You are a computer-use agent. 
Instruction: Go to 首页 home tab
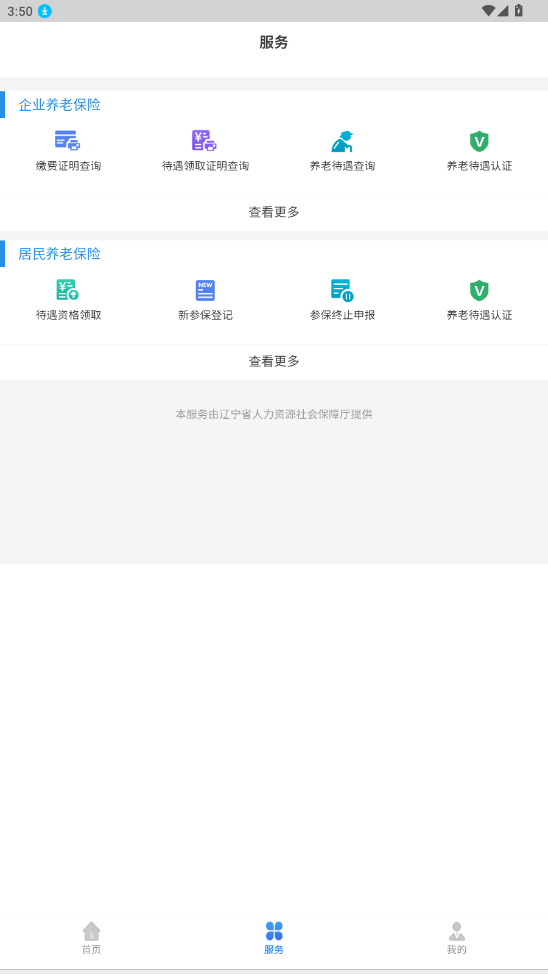[91, 938]
